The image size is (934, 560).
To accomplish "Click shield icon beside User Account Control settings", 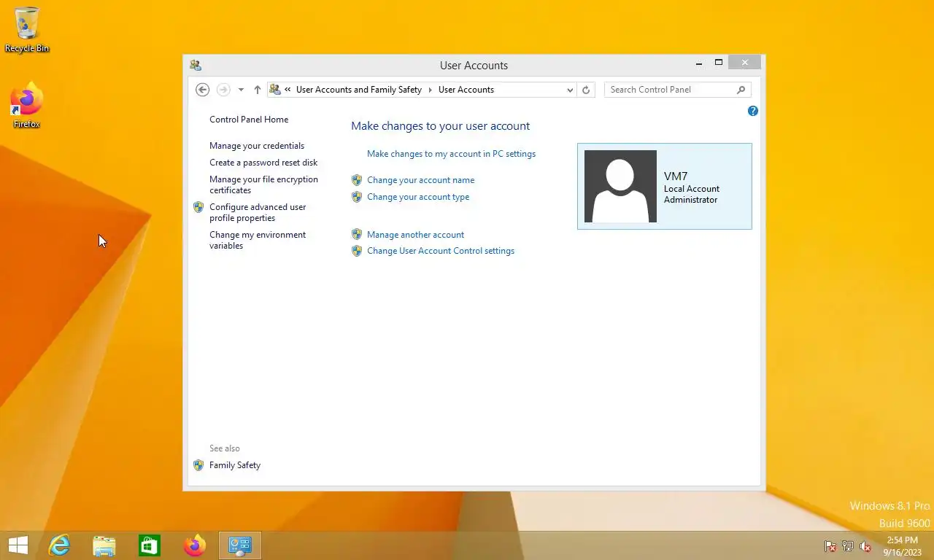I will click(x=357, y=251).
